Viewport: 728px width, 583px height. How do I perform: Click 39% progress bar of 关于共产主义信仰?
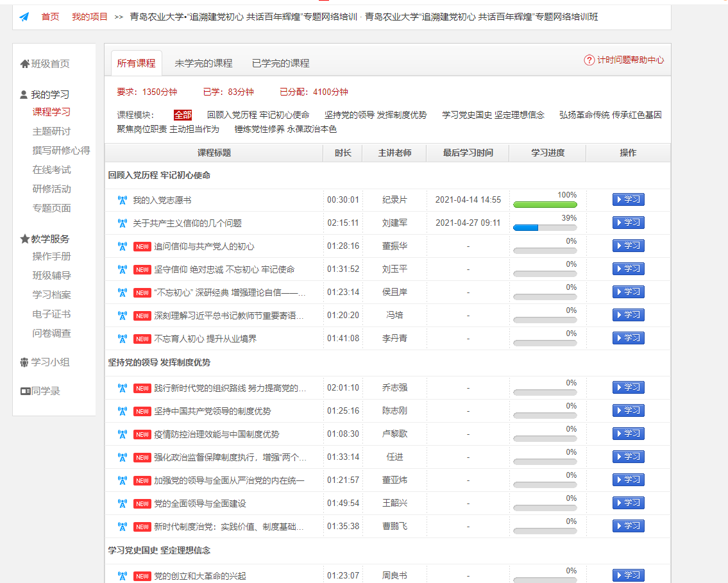(x=545, y=228)
